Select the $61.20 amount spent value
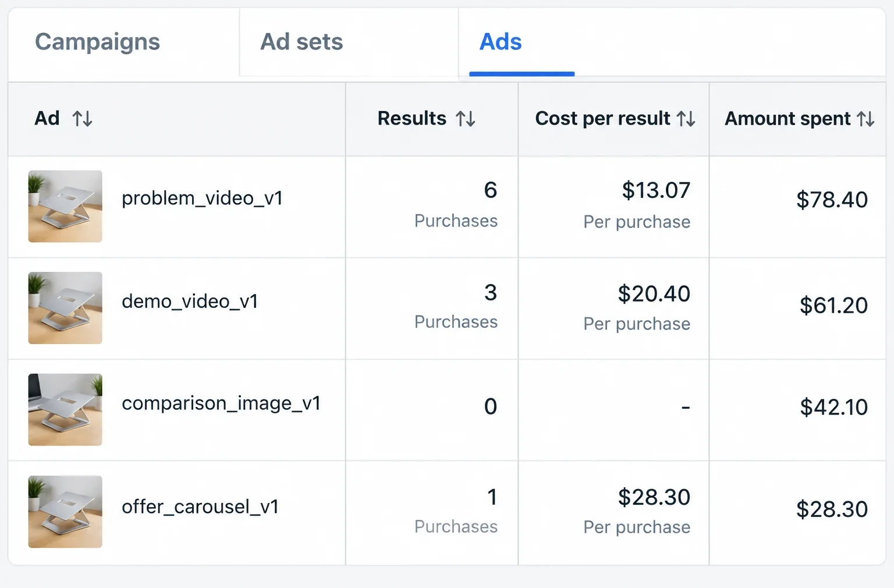 pyautogui.click(x=834, y=305)
